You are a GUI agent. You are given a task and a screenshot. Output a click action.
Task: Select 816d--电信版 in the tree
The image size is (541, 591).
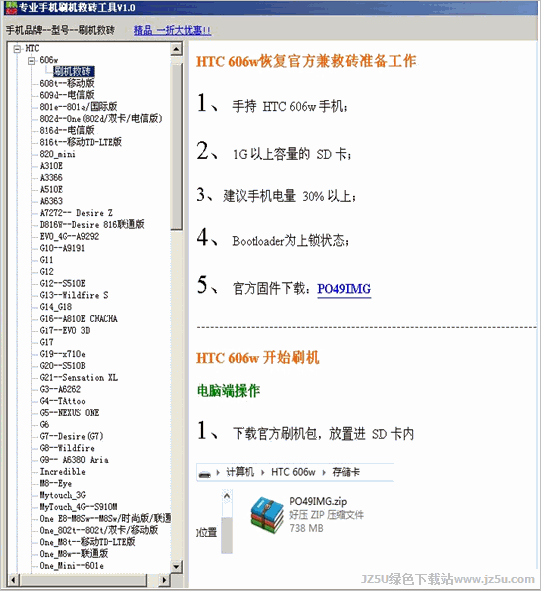click(x=67, y=130)
